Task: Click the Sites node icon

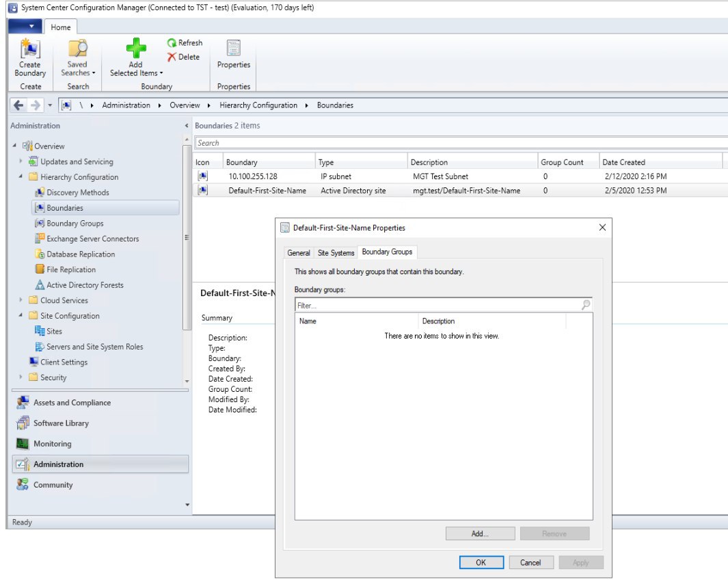Action: pos(40,331)
